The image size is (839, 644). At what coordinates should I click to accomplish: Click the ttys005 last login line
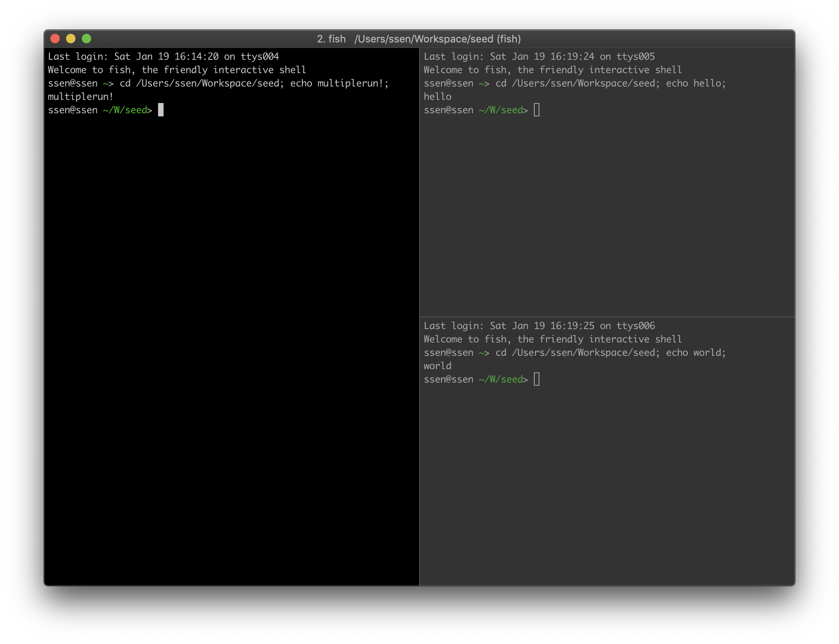pyautogui.click(x=539, y=57)
